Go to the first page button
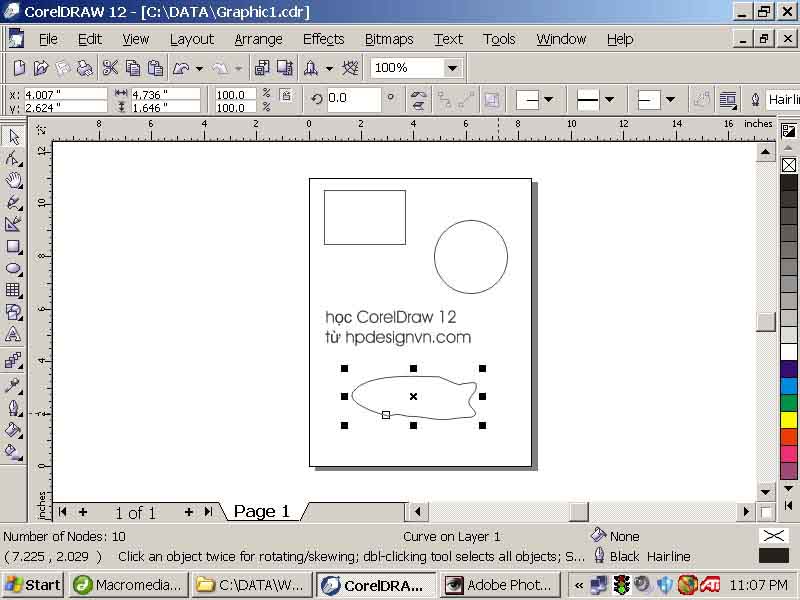 point(62,512)
